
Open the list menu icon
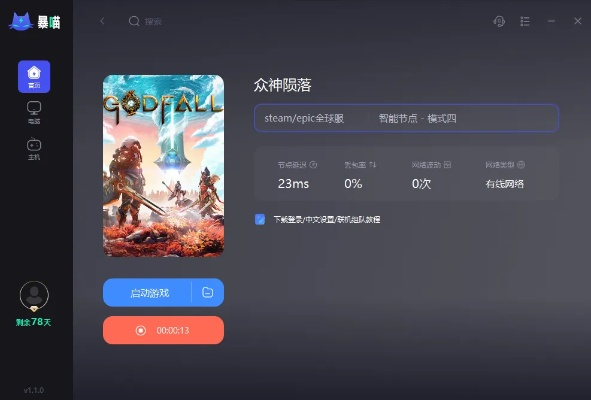click(525, 21)
